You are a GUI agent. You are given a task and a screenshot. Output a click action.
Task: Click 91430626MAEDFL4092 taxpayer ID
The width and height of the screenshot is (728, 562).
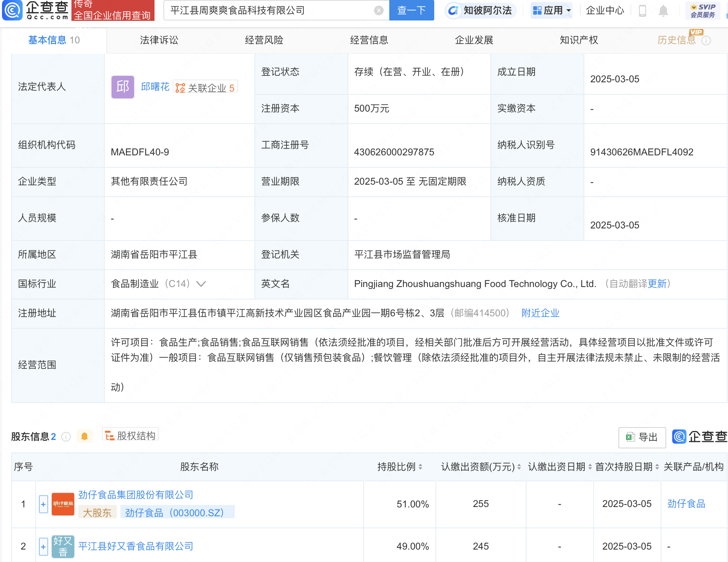(x=642, y=152)
